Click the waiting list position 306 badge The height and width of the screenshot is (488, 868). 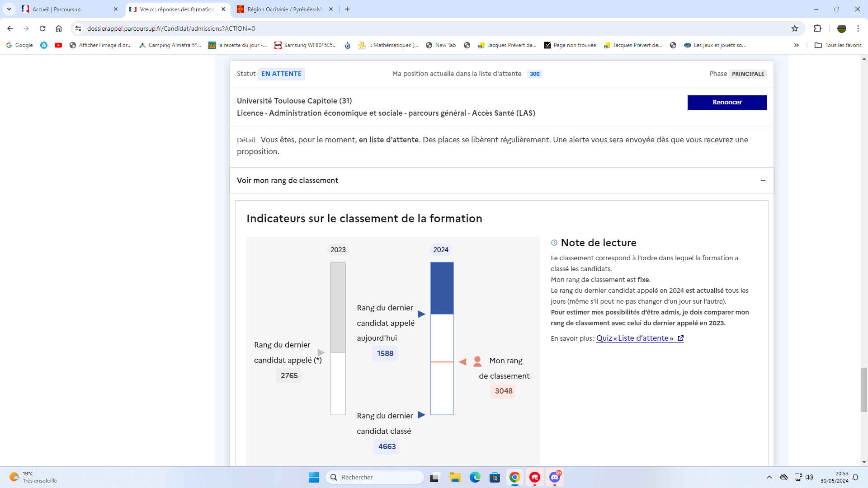[535, 74]
